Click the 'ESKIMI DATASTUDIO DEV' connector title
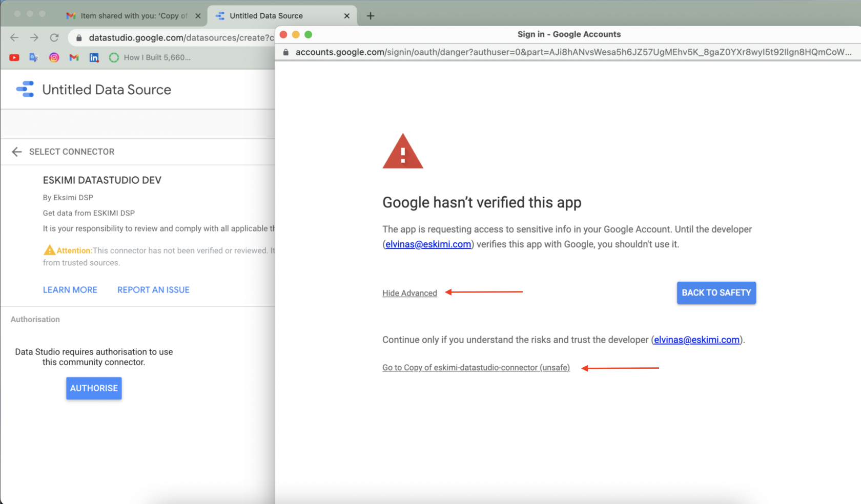This screenshot has width=861, height=504. coord(102,180)
